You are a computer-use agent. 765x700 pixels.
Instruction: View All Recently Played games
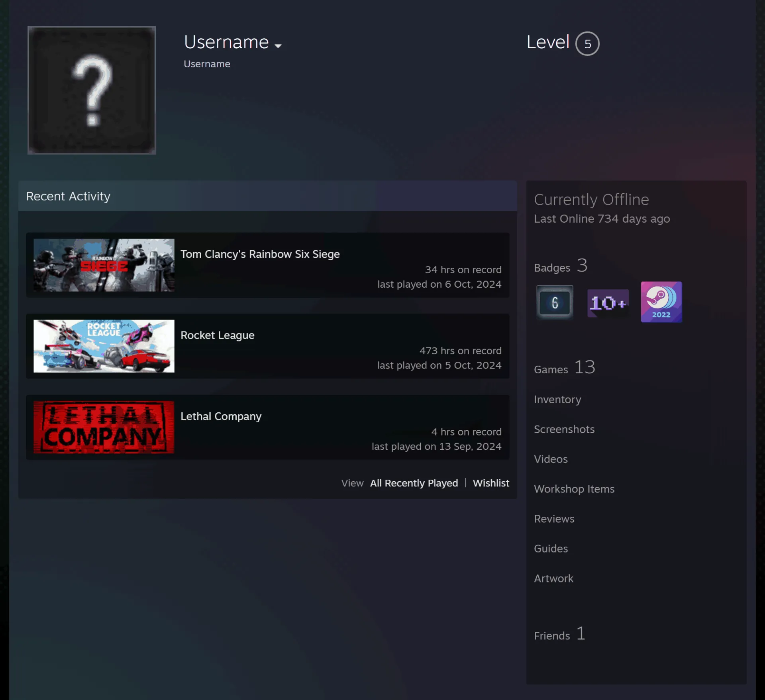click(x=414, y=483)
